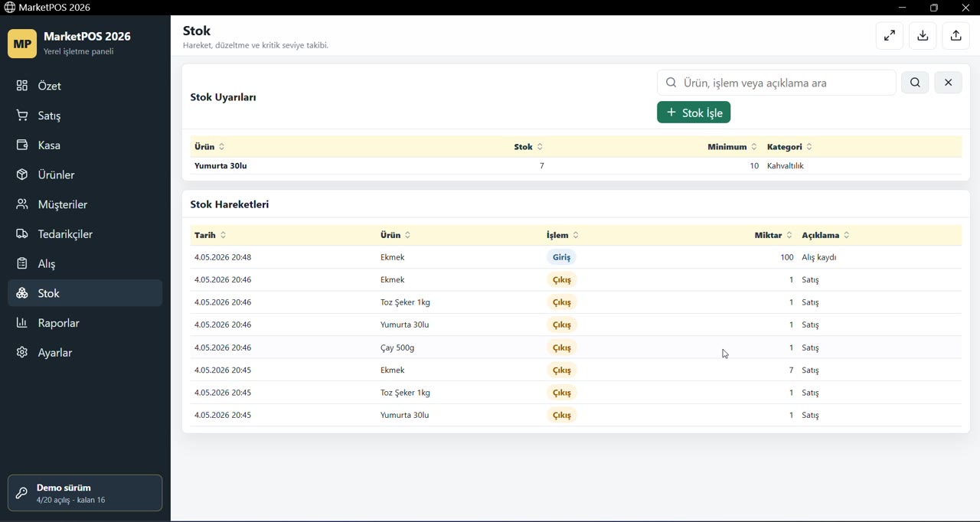Select the Yumurta 30lu alert row

pyautogui.click(x=576, y=166)
